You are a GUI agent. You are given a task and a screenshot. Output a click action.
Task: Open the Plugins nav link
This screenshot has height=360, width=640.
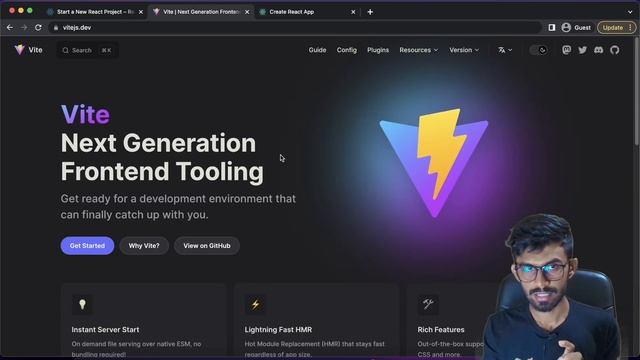(x=378, y=50)
